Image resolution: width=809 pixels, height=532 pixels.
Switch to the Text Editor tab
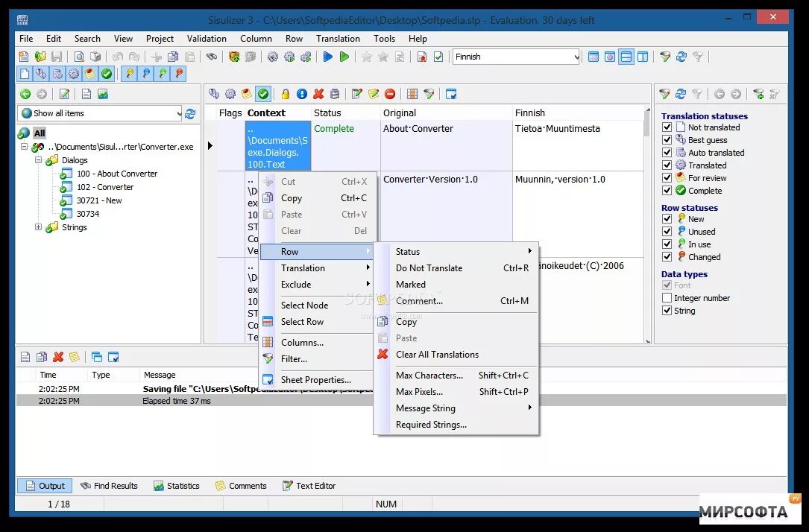(309, 486)
